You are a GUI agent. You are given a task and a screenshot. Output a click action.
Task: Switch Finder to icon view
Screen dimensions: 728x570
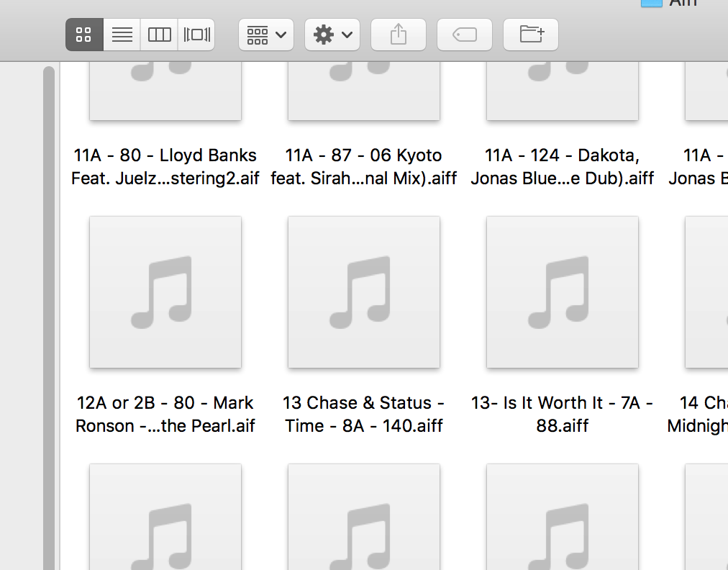pos(84,35)
